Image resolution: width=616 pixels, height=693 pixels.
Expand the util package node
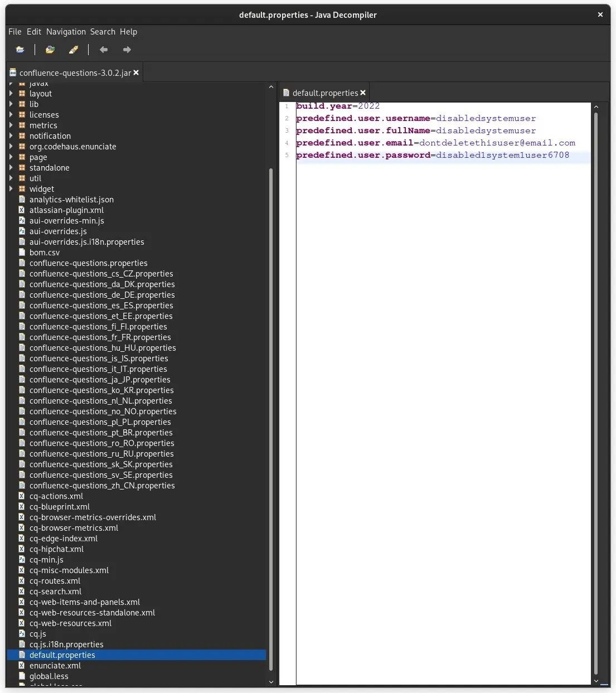(x=11, y=178)
